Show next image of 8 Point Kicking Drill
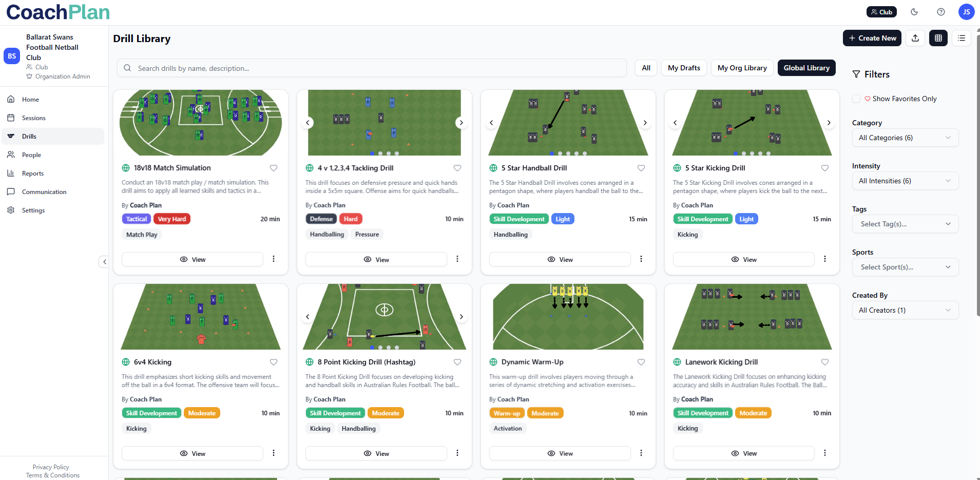This screenshot has width=980, height=480. (x=462, y=317)
